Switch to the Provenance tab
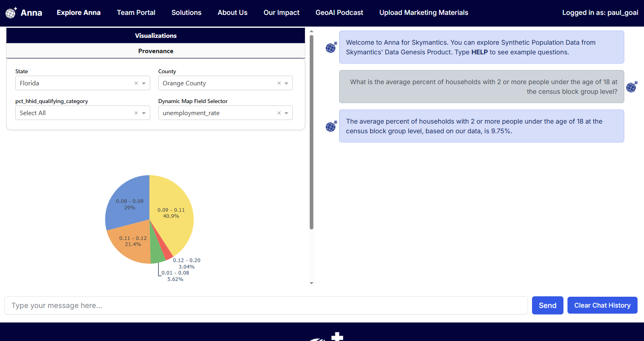Image resolution: width=644 pixels, height=341 pixels. [155, 51]
